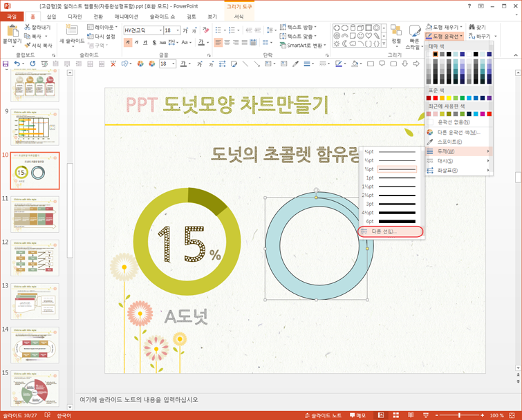Click the Find (찾기) binoculars icon
Screen dimensions: 522x420
point(472,27)
